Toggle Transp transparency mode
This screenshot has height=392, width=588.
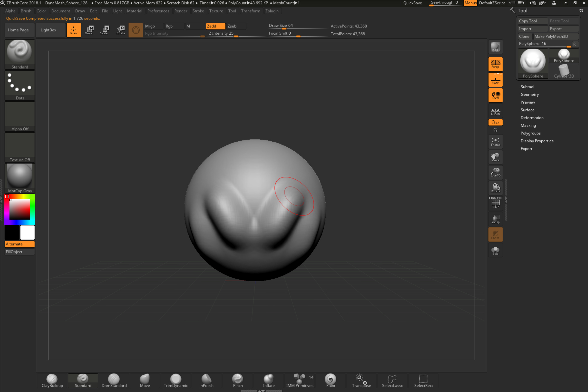(x=495, y=219)
